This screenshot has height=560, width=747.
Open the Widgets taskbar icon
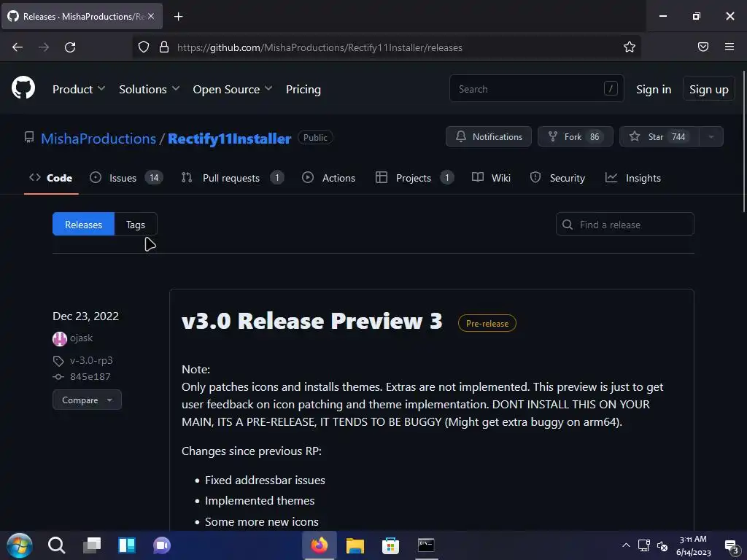point(127,545)
